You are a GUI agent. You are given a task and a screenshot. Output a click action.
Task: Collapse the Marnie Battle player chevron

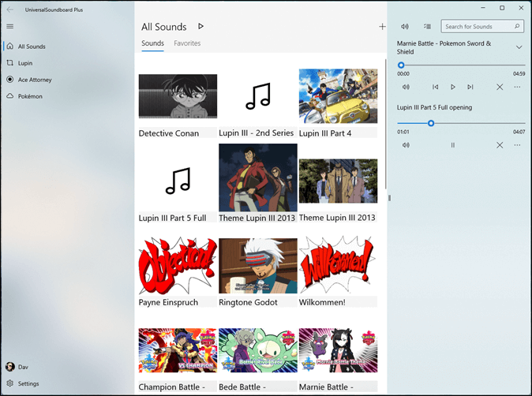[x=519, y=47]
